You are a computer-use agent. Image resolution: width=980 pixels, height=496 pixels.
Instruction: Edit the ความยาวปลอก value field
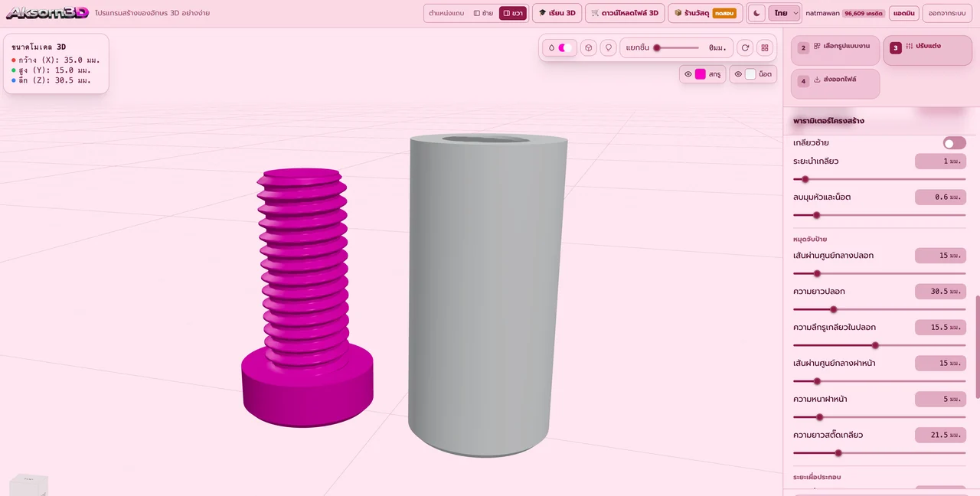point(940,292)
